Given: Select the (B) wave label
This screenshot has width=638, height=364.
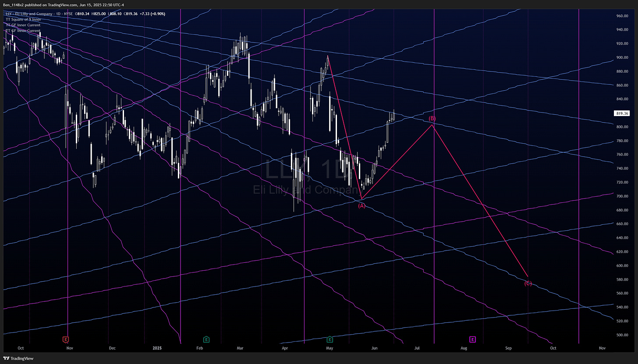Looking at the screenshot, I should (x=432, y=118).
